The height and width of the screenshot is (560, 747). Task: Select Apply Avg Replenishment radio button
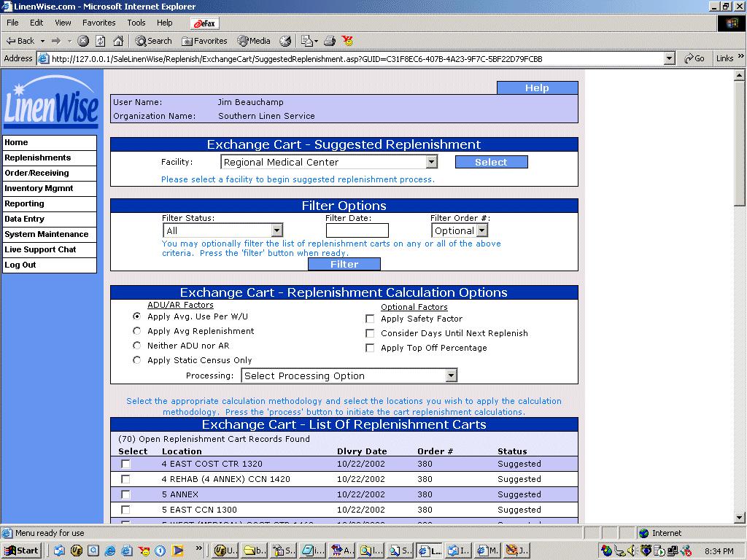(x=136, y=330)
